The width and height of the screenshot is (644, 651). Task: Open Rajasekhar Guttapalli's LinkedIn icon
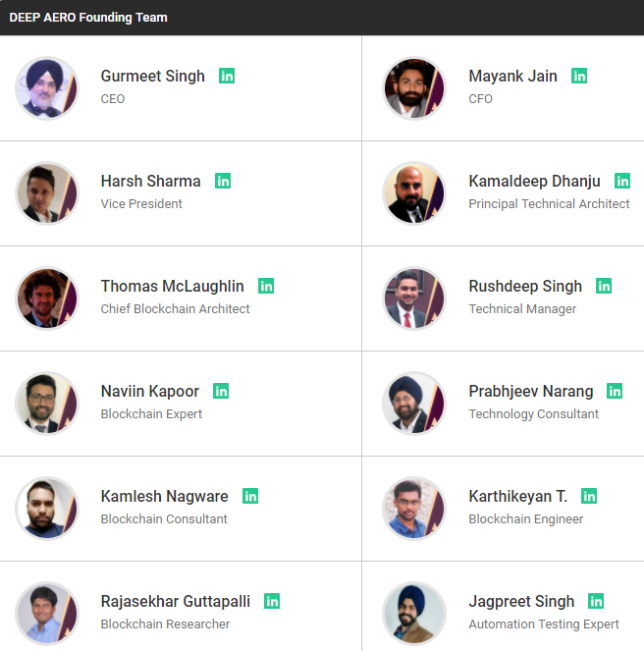(272, 601)
